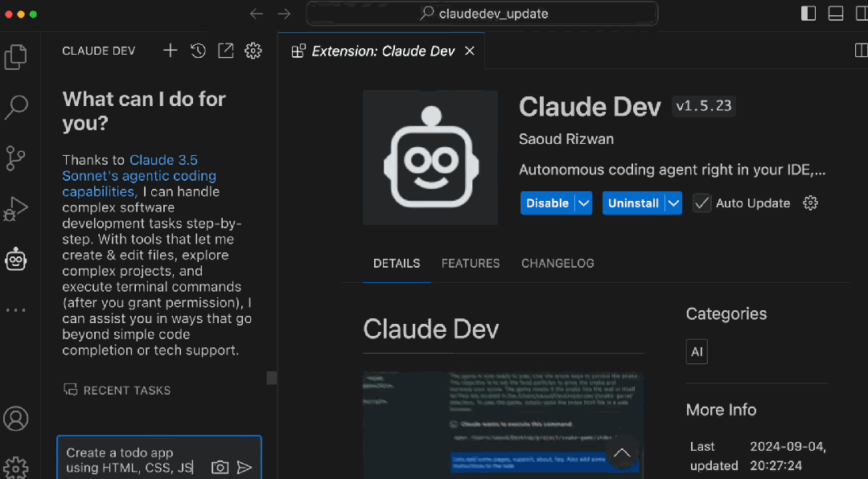Attach an image with the camera icon
Screen dimensions: 868x479
point(220,468)
